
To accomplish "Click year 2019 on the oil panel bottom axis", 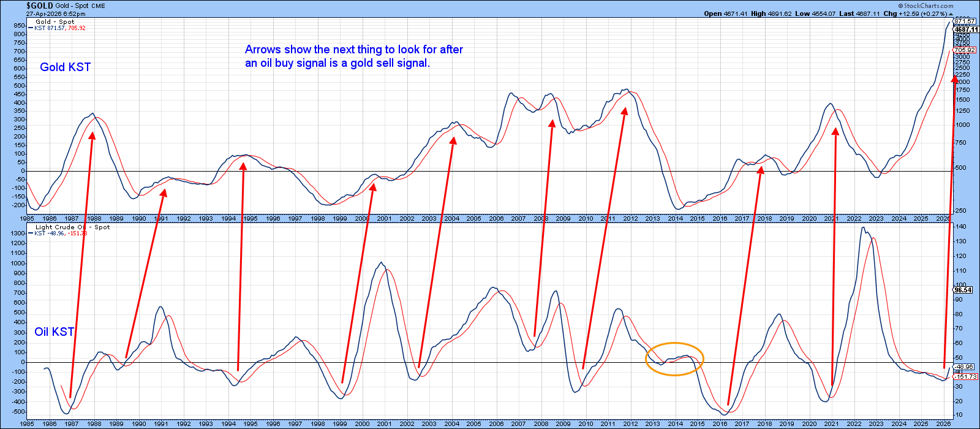I will [787, 423].
